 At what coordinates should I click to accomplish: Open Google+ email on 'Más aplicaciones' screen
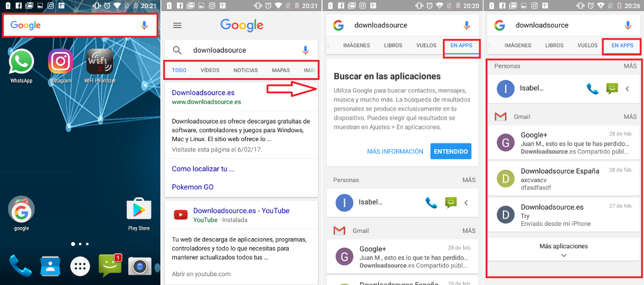click(563, 143)
